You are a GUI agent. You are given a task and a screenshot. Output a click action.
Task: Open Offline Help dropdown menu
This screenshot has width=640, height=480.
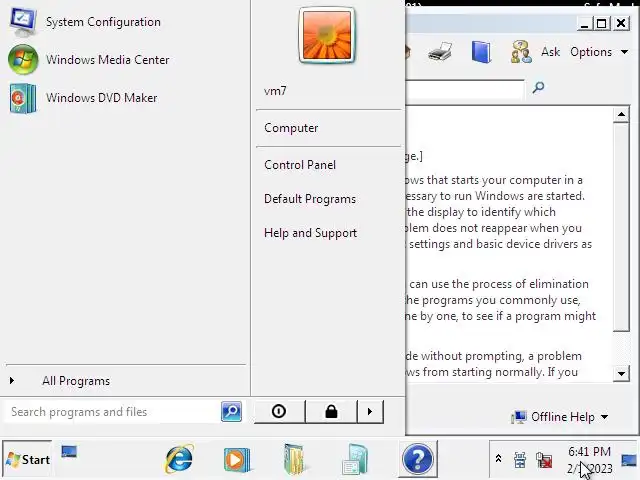[x=560, y=417]
